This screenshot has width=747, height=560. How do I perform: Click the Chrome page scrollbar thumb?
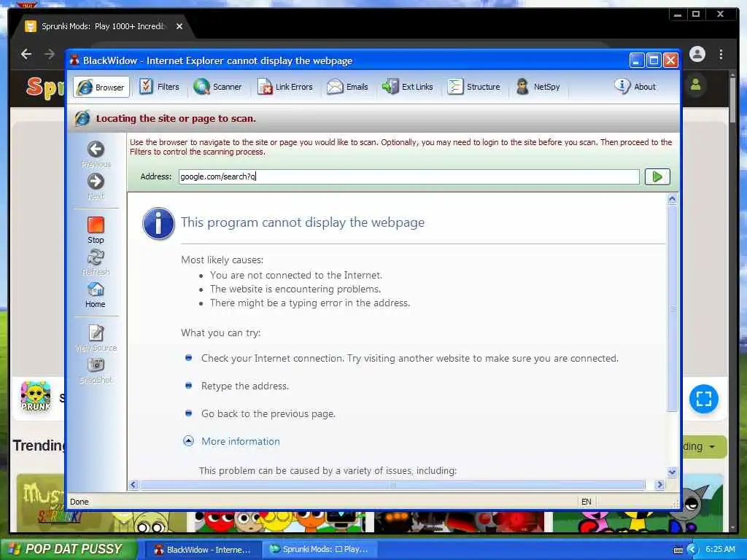pos(732,99)
